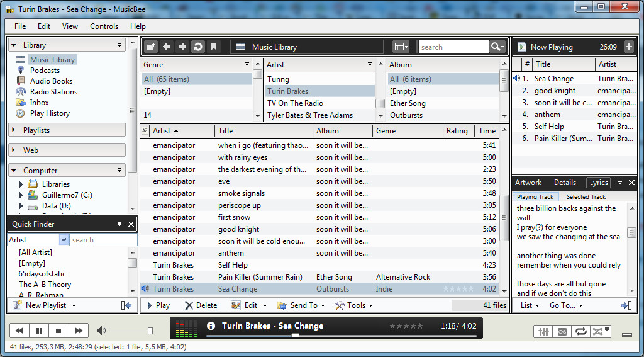This screenshot has width=644, height=357.
Task: Pause the current playback
Action: 39,331
